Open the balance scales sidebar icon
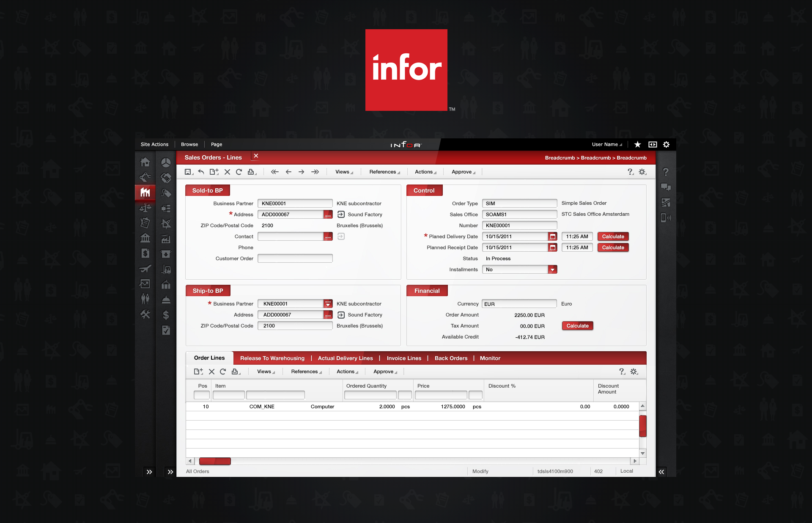 pyautogui.click(x=145, y=208)
